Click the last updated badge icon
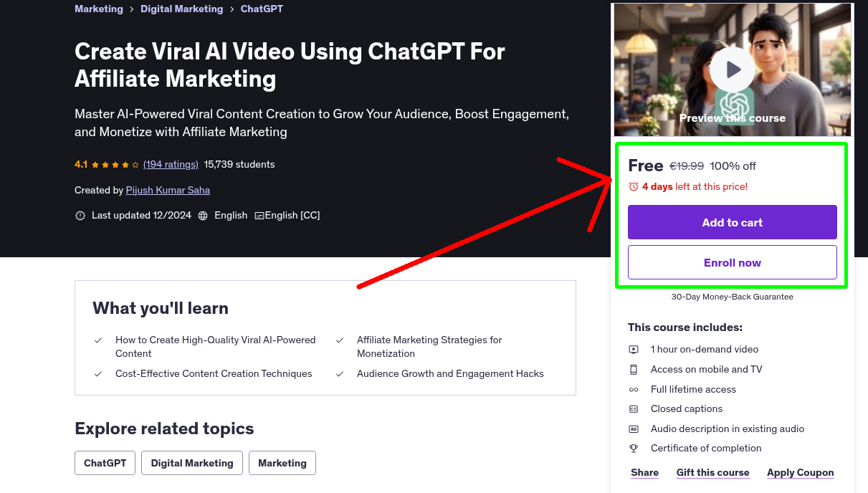The width and height of the screenshot is (868, 493). tap(80, 215)
